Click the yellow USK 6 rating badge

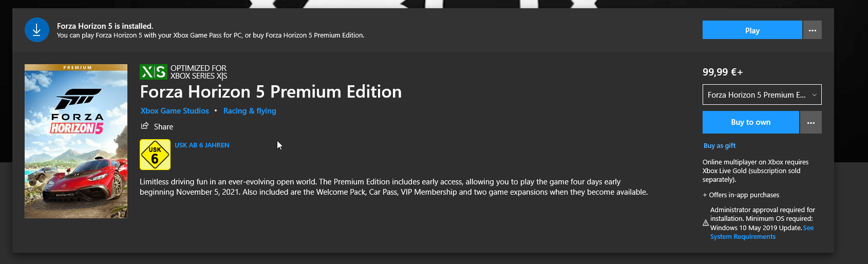coord(155,155)
